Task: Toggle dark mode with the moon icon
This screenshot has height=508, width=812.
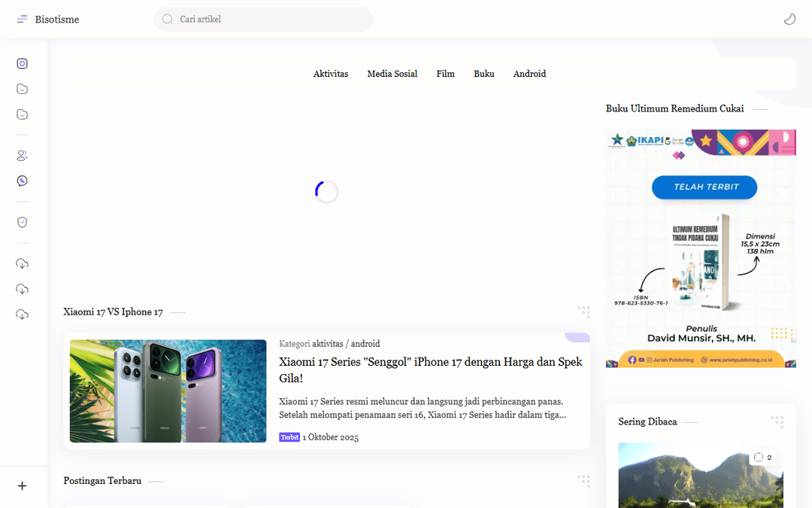Action: click(789, 19)
